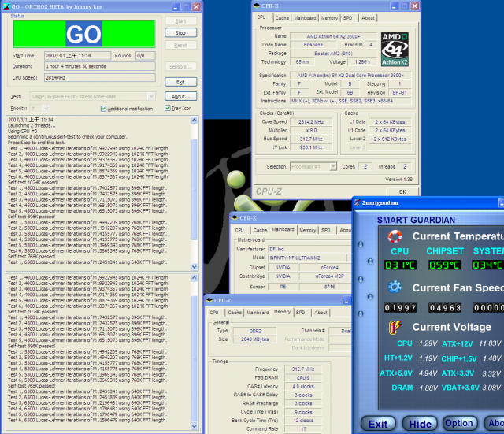Image resolution: width=504 pixels, height=434 pixels.
Task: Click the CPU Speed 2814MHz field
Action: 100,77
